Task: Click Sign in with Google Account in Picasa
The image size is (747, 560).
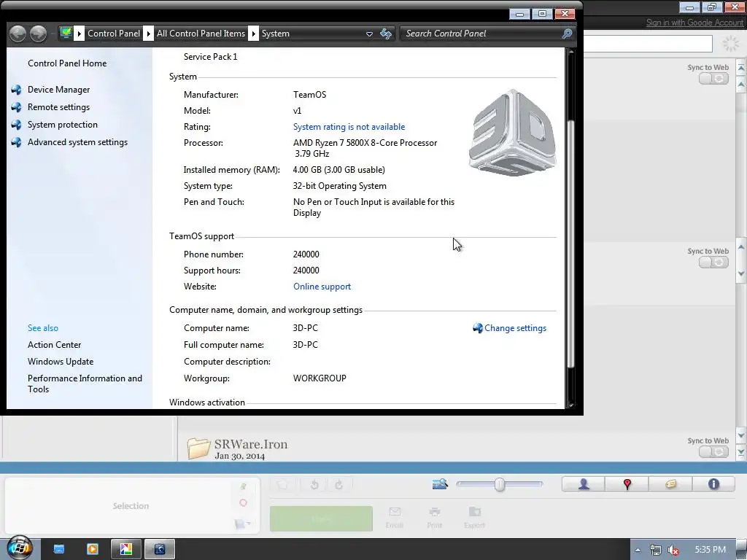Action: 694,23
